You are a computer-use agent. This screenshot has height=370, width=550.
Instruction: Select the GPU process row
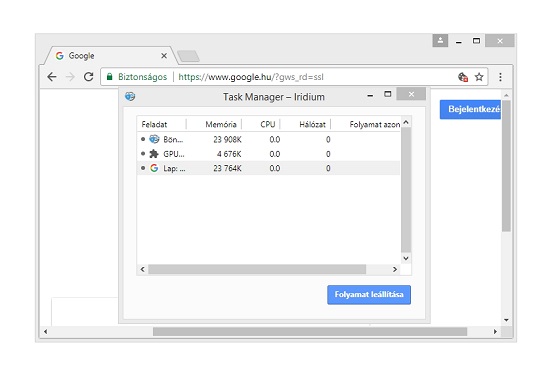pyautogui.click(x=268, y=154)
